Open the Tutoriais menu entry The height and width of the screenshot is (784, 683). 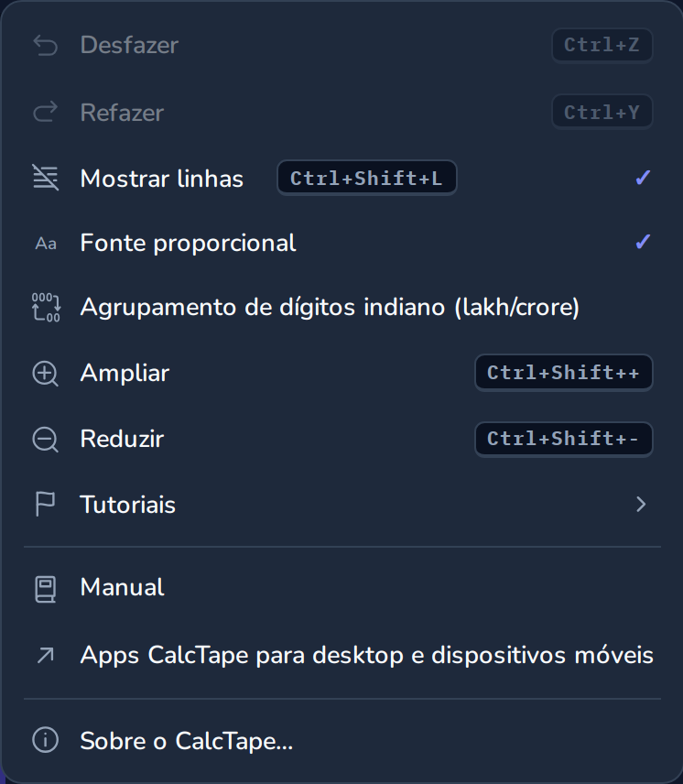click(341, 504)
